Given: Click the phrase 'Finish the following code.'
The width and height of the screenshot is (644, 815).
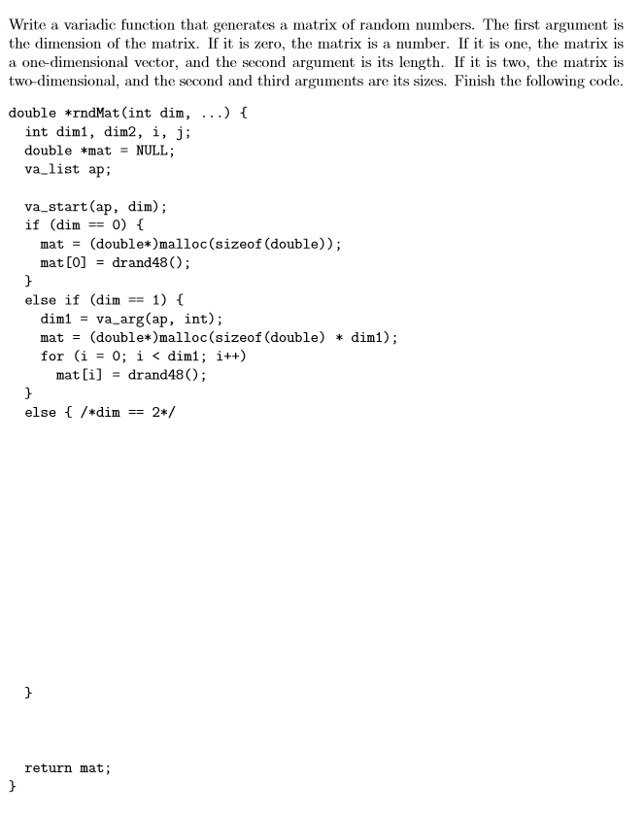Looking at the screenshot, I should [x=538, y=81].
